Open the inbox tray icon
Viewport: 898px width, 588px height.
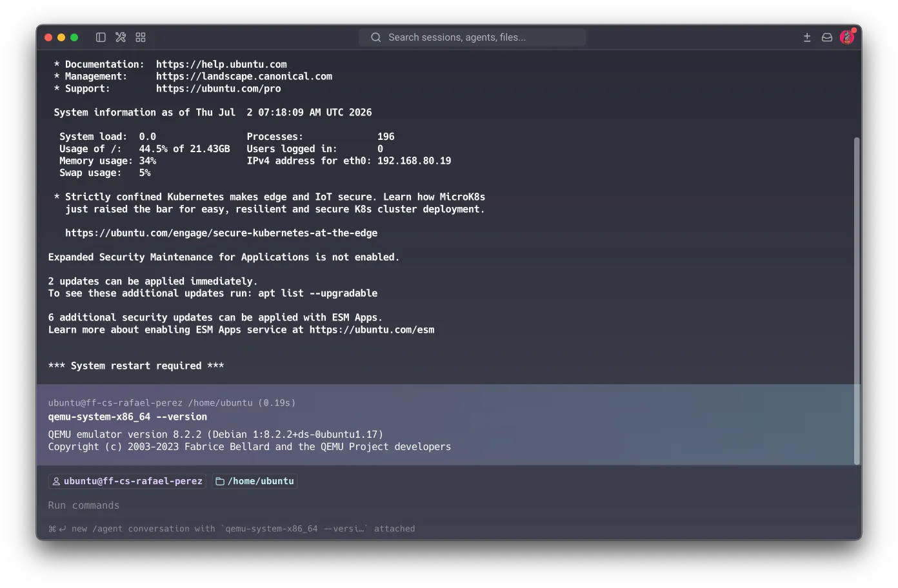pos(827,37)
